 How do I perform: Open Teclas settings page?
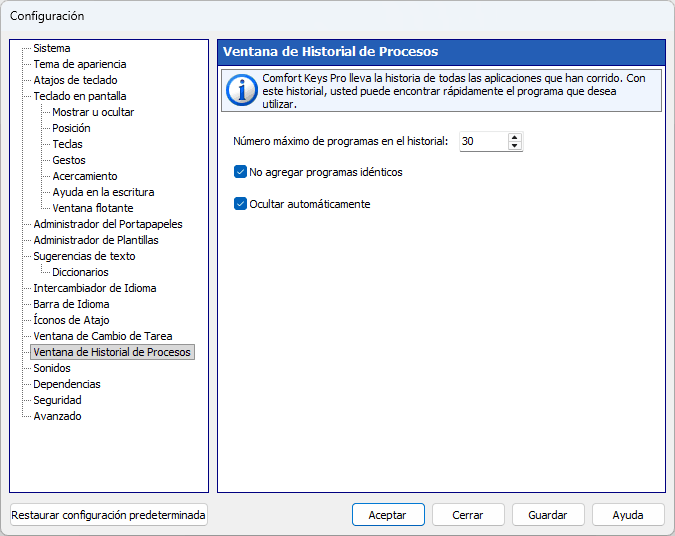coord(67,144)
